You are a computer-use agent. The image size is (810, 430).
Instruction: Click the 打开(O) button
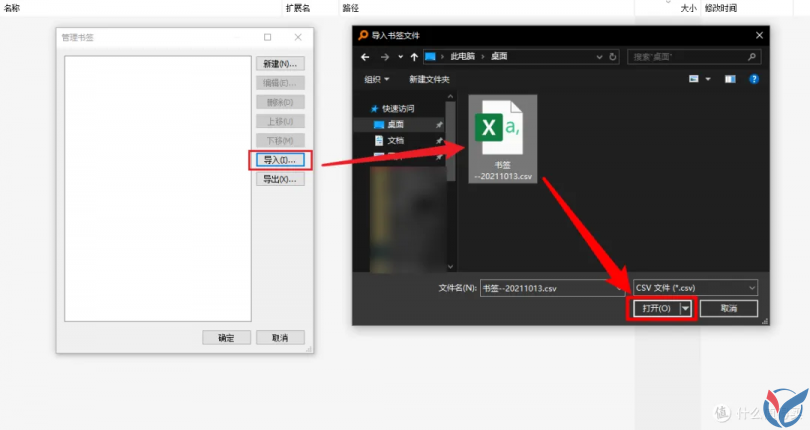656,309
